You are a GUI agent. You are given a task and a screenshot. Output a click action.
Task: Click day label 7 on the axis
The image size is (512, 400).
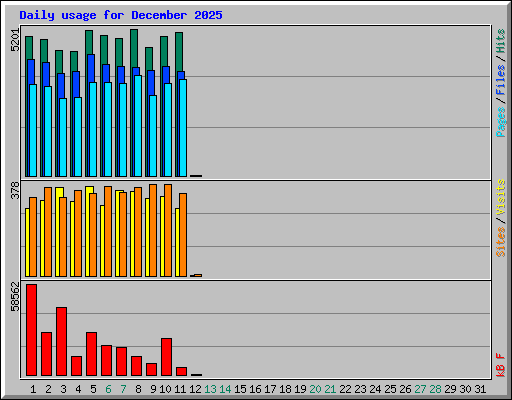coord(123,389)
